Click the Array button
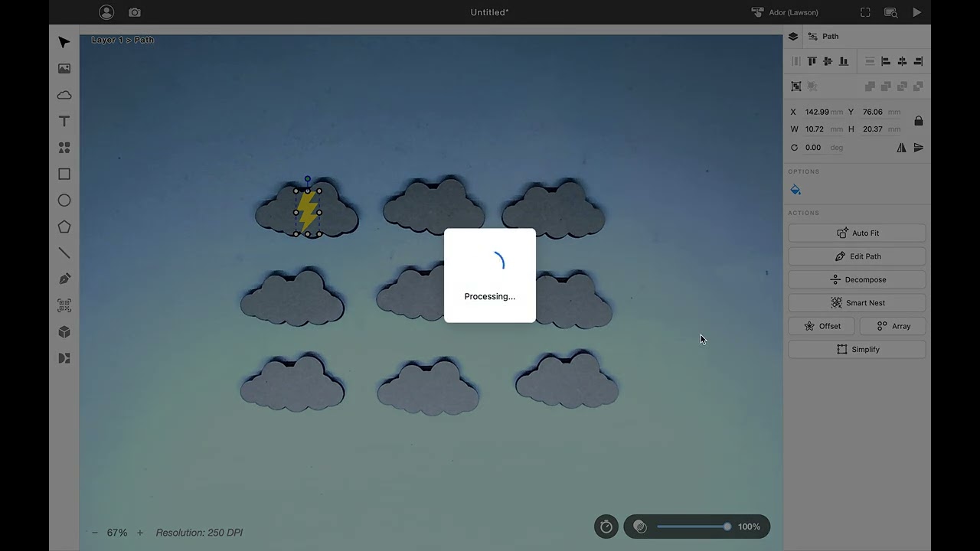The image size is (980, 551). (x=893, y=326)
